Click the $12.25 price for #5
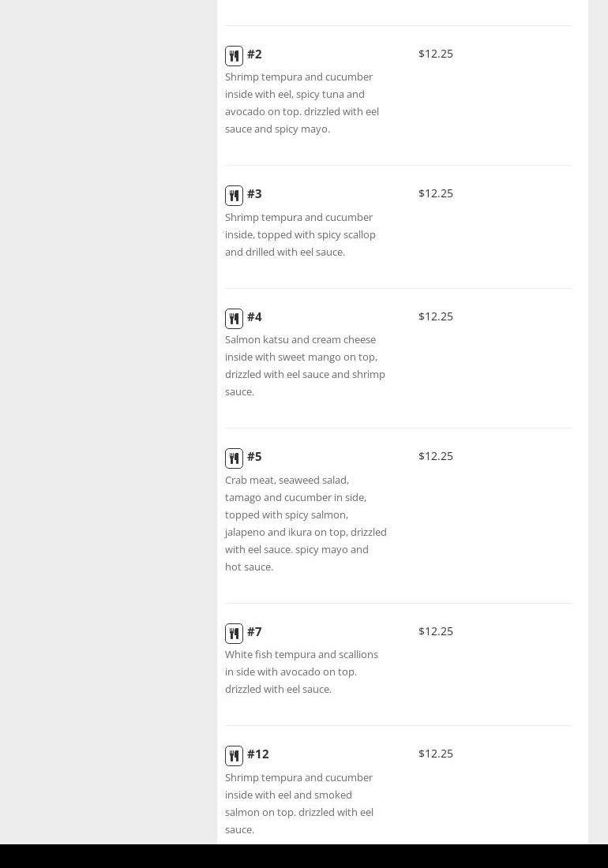Screen dimensions: 608x868 pyautogui.click(x=436, y=456)
